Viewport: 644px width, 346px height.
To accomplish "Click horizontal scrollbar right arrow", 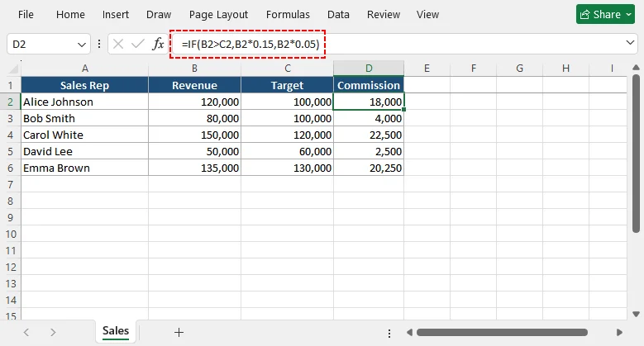I will tap(619, 333).
